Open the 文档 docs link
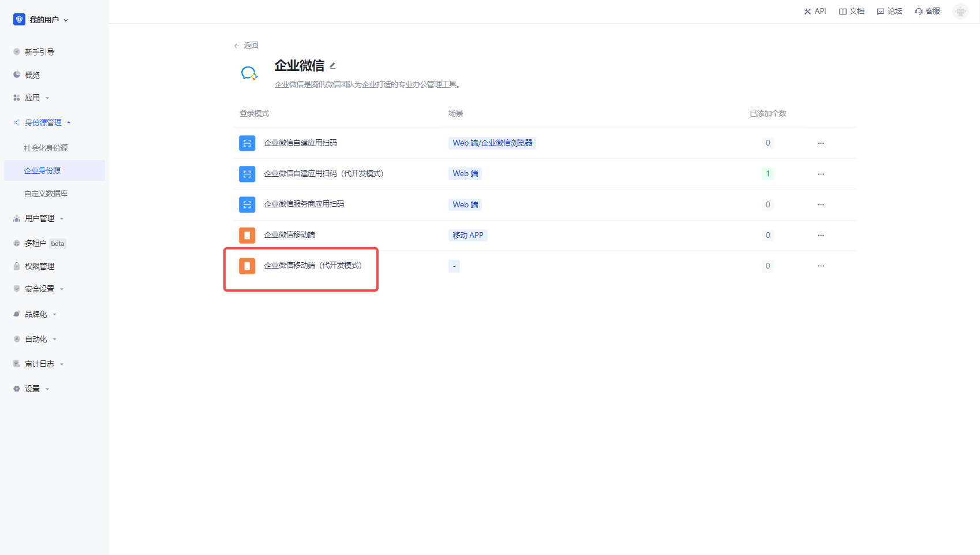Screen dimensions: 980x555 (852, 11)
